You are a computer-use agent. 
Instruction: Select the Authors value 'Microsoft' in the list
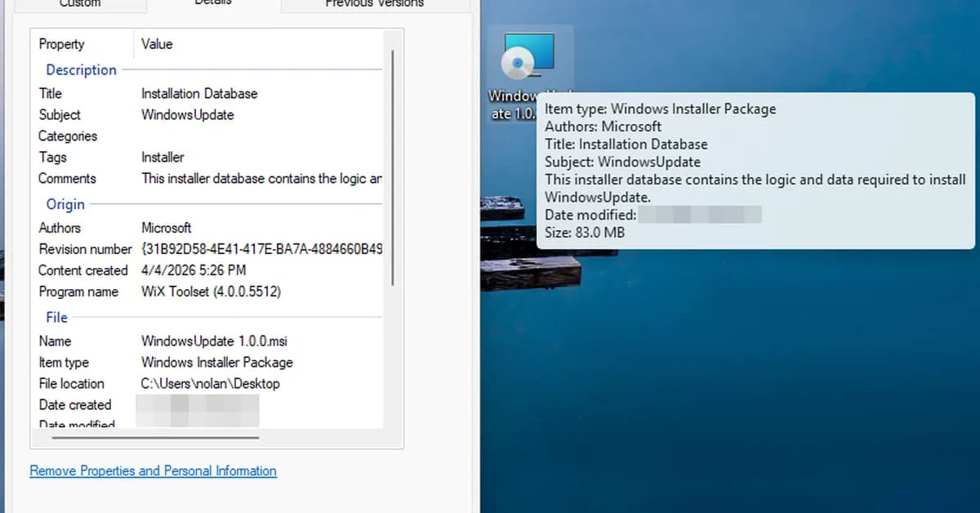point(167,228)
